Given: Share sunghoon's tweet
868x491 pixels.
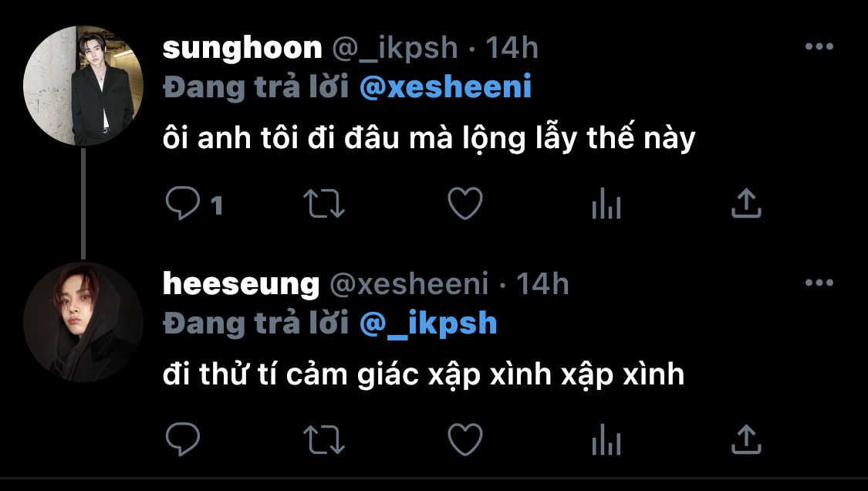Looking at the screenshot, I should pos(746,203).
